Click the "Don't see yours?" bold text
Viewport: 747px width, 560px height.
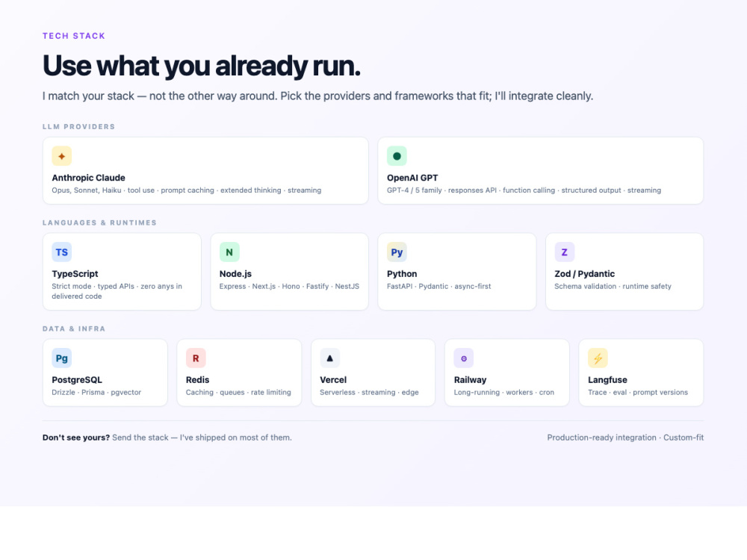click(76, 438)
